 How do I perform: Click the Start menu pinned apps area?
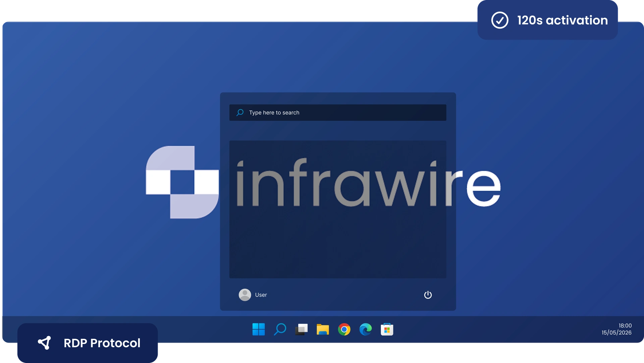338,209
